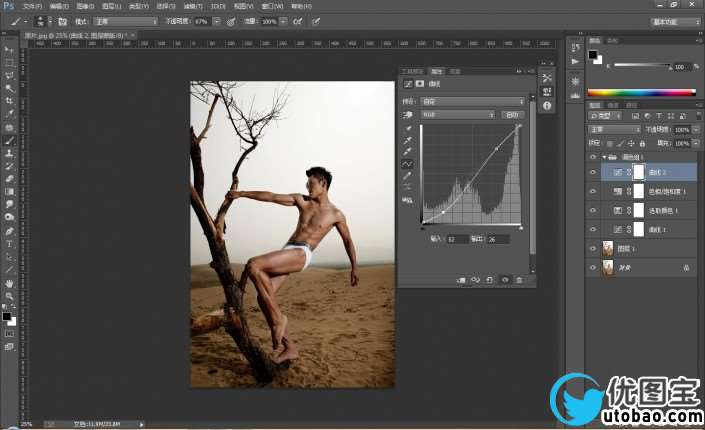Click the curves input value field

460,240
